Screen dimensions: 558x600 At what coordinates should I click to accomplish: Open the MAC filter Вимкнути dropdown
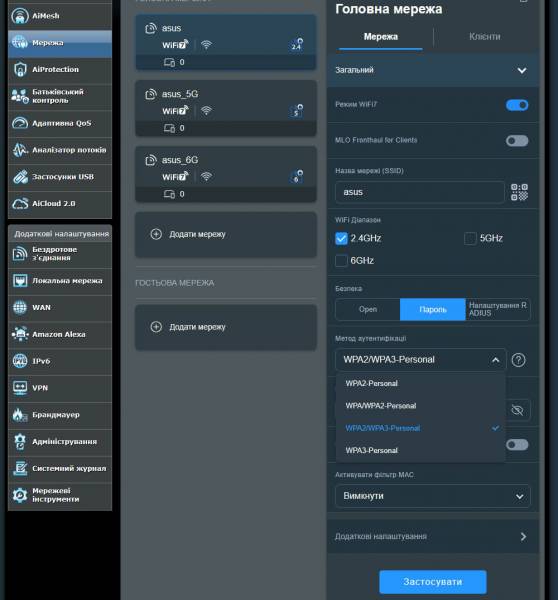click(x=432, y=496)
